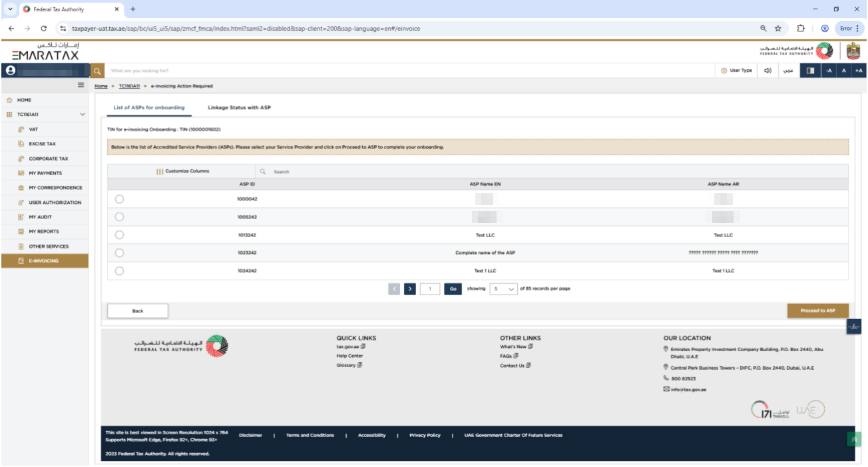The image size is (868, 467).
Task: Open the Chrome zoom magnifier icon
Action: click(x=763, y=29)
